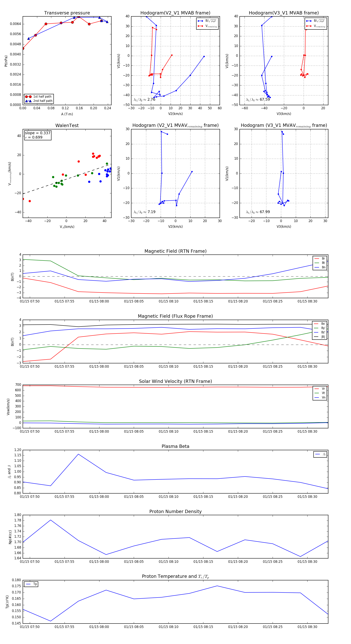Click the 'Hodogram(V3_V1 MVAB frame)' title
Screen dimensions: 351x644
pyautogui.click(x=284, y=13)
